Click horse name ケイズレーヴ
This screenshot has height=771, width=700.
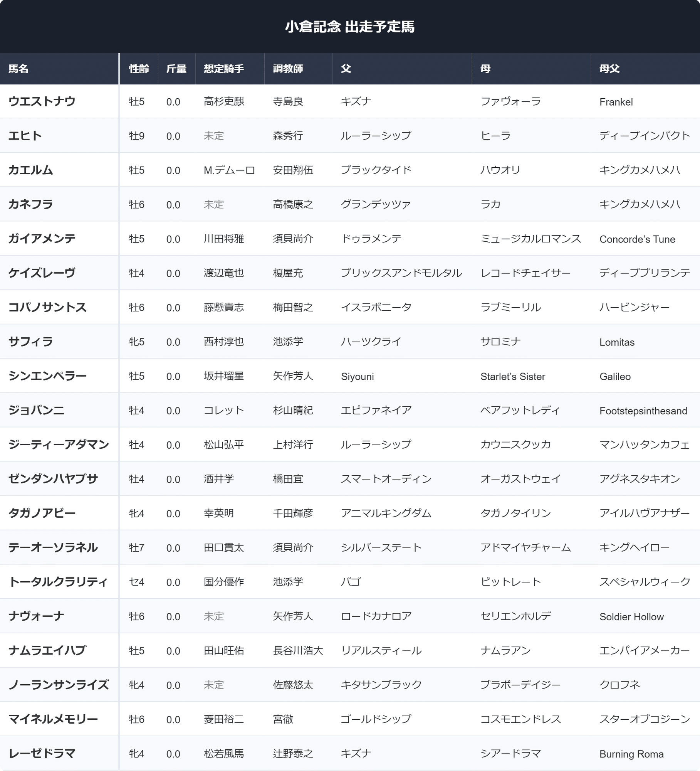[42, 273]
